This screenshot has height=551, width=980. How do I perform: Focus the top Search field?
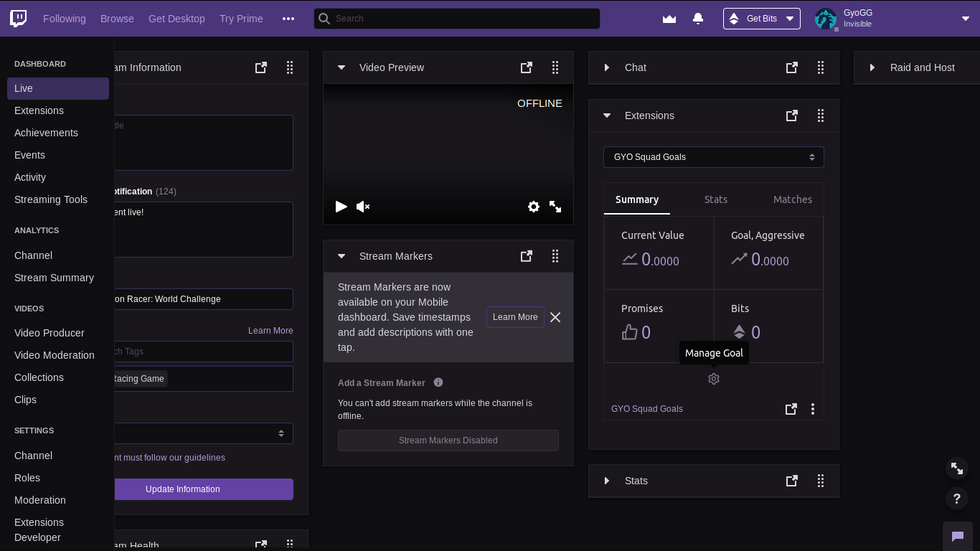[x=457, y=19]
